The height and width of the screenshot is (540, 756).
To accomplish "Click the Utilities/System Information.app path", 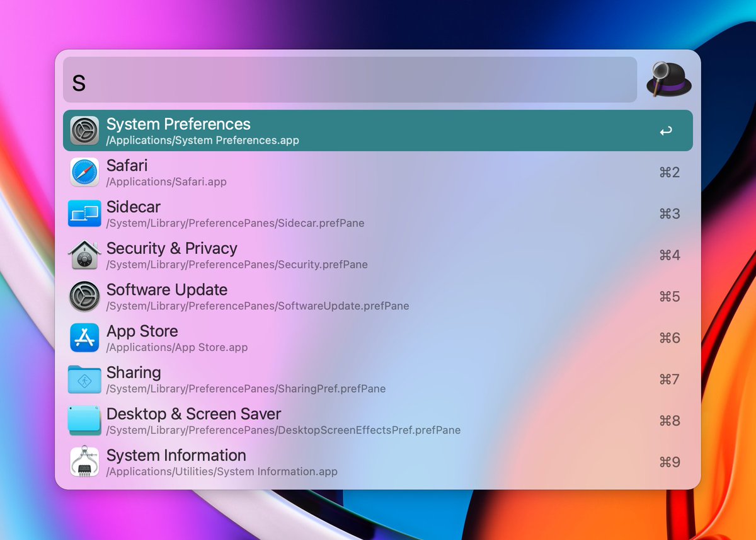I will click(222, 471).
